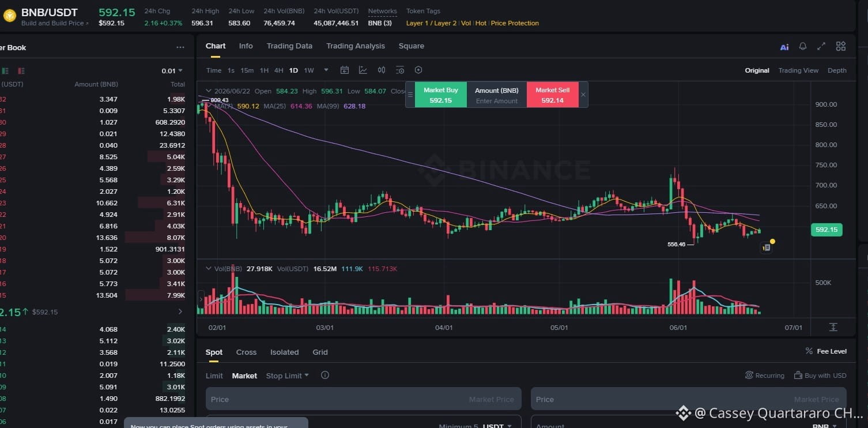Switch to Depth chart mode
868x428 pixels.
pos(837,70)
